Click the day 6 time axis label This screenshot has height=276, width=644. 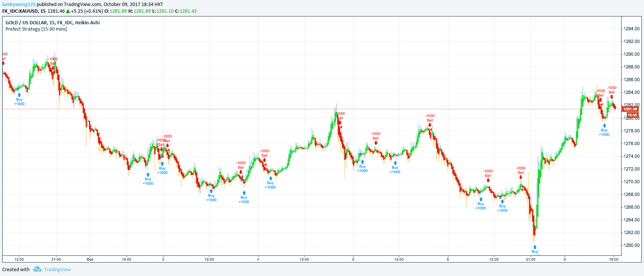pyautogui.click(x=448, y=259)
